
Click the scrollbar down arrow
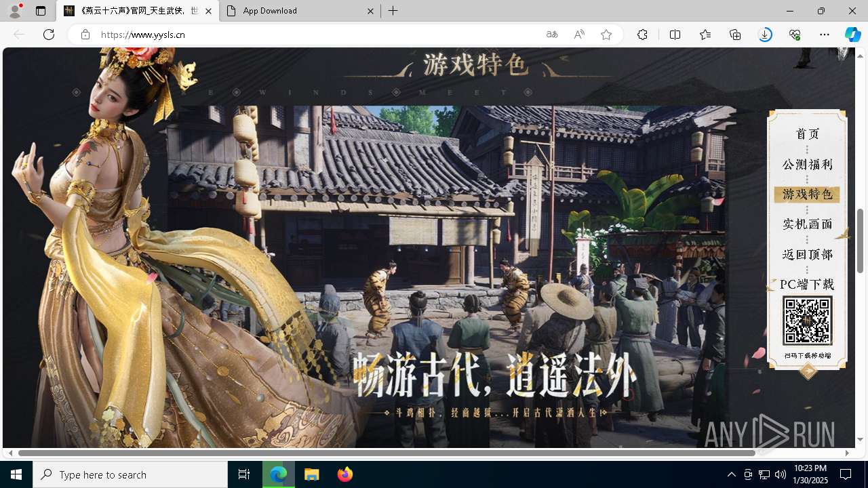coord(861,440)
